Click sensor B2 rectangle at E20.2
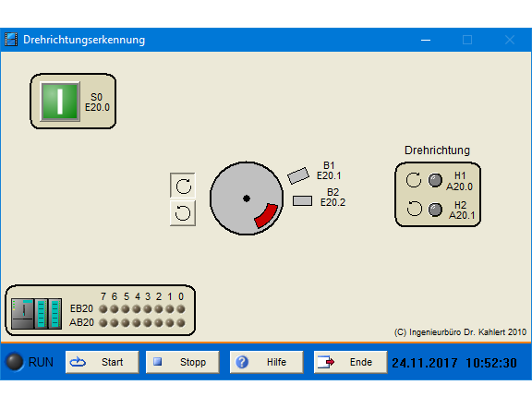The height and width of the screenshot is (409, 532). [x=302, y=200]
